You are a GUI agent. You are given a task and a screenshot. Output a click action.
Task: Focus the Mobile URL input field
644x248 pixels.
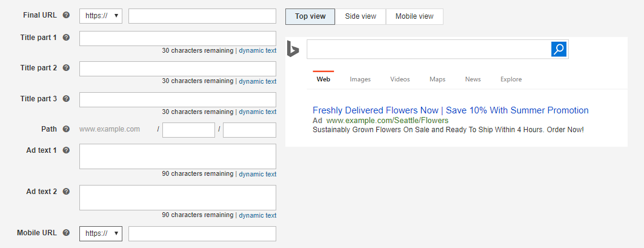(202, 233)
